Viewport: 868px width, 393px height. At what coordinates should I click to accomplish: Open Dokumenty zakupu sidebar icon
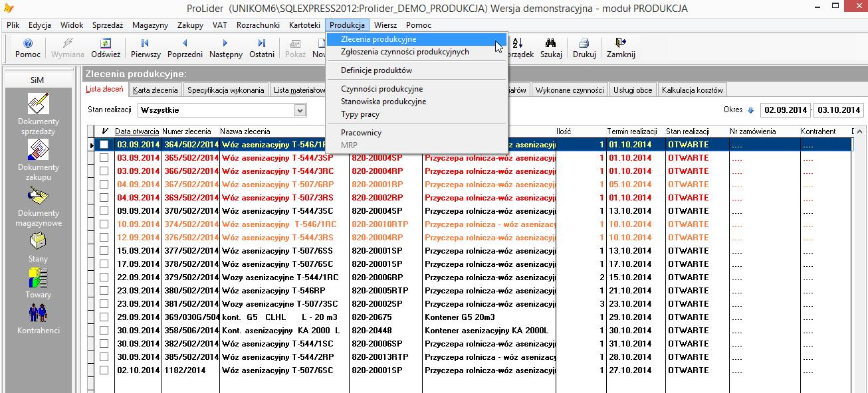(x=38, y=150)
